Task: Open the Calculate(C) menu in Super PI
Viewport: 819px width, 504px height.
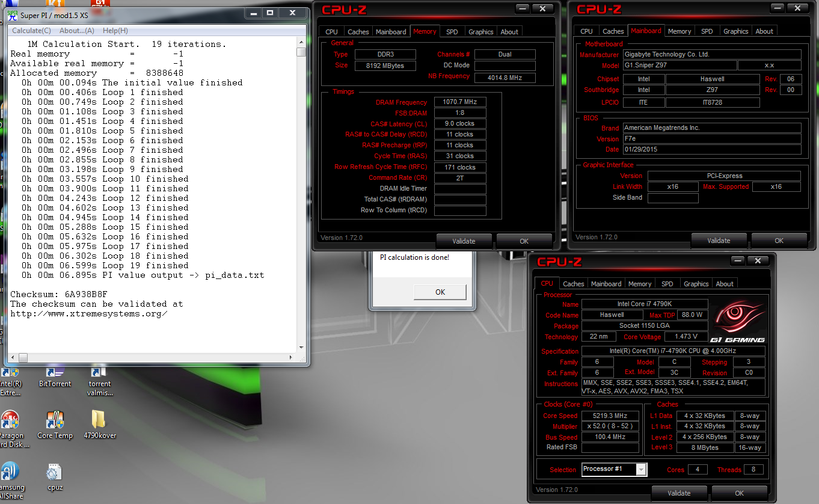Action: click(31, 31)
